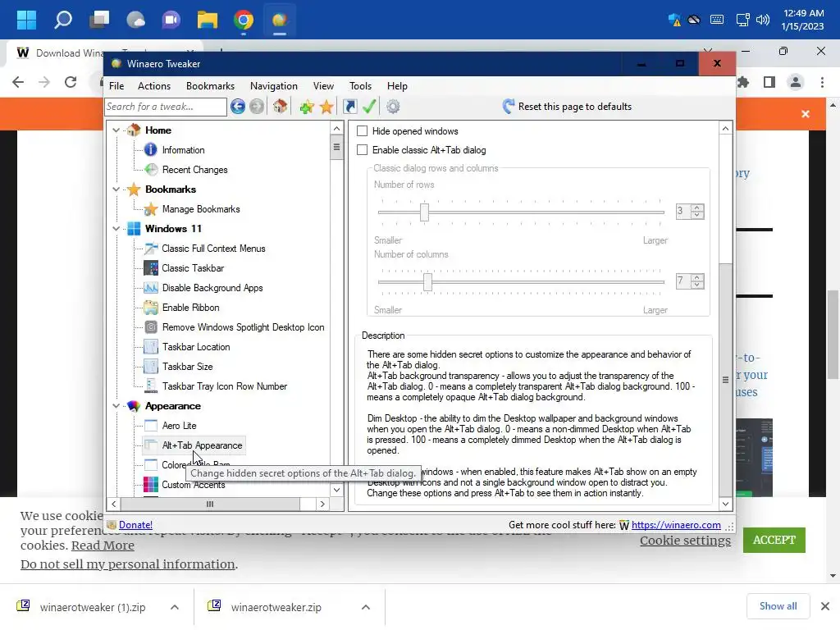Check the Hide opened windows checkbox

(362, 131)
